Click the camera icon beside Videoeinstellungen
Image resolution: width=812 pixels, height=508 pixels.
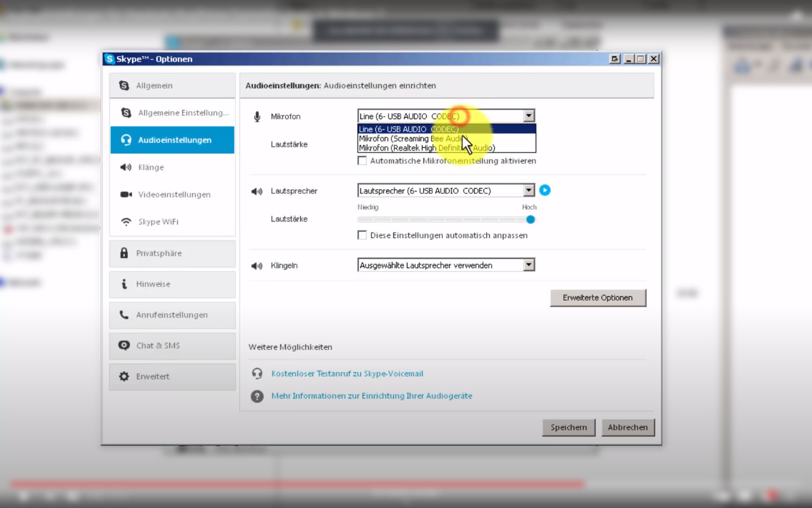pyautogui.click(x=126, y=194)
